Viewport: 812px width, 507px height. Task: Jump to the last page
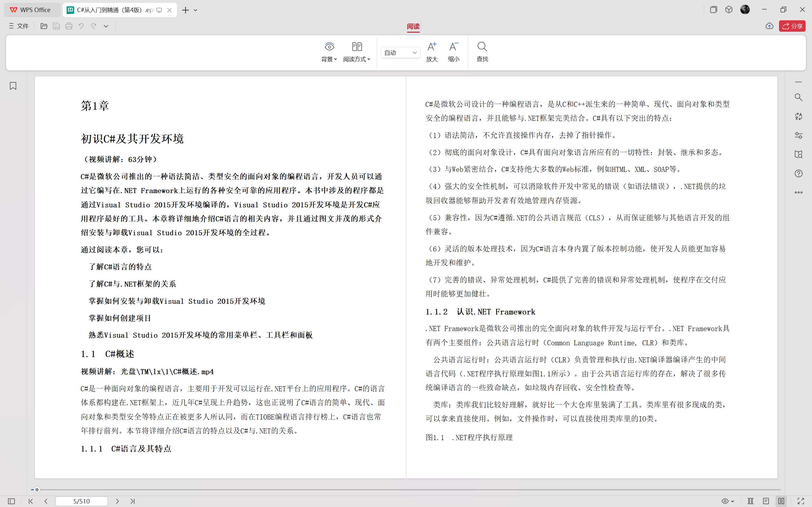(133, 501)
